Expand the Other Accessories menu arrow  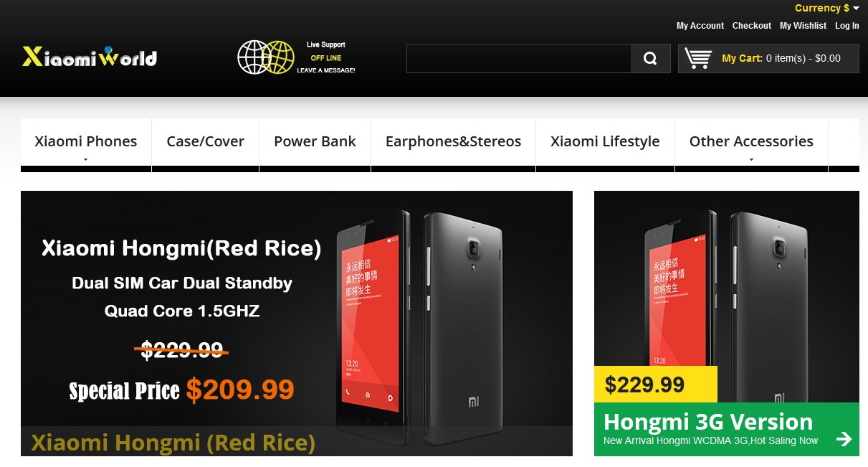pyautogui.click(x=751, y=160)
